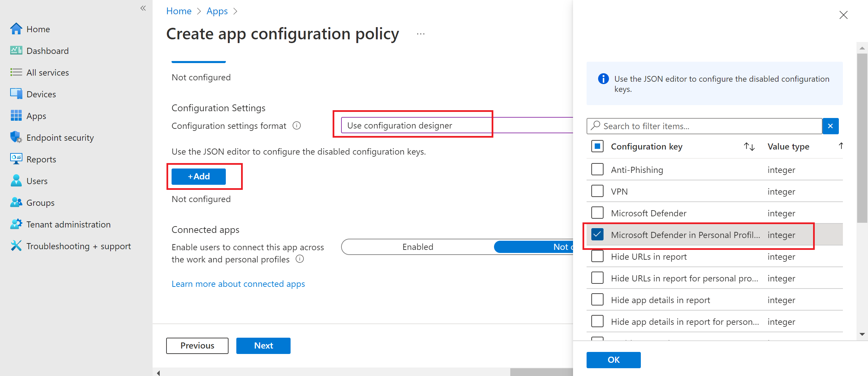
Task: Click the OK button to confirm
Action: tap(613, 359)
